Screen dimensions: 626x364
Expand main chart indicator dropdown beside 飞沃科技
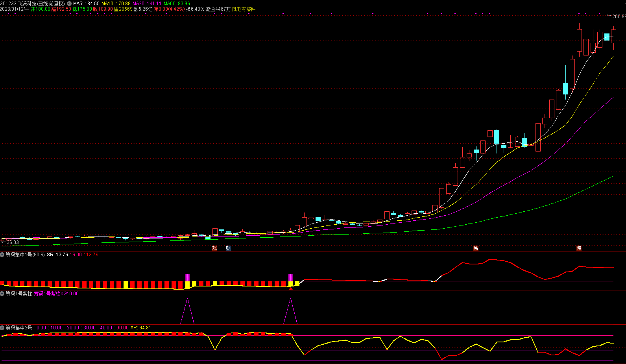[x=69, y=4]
